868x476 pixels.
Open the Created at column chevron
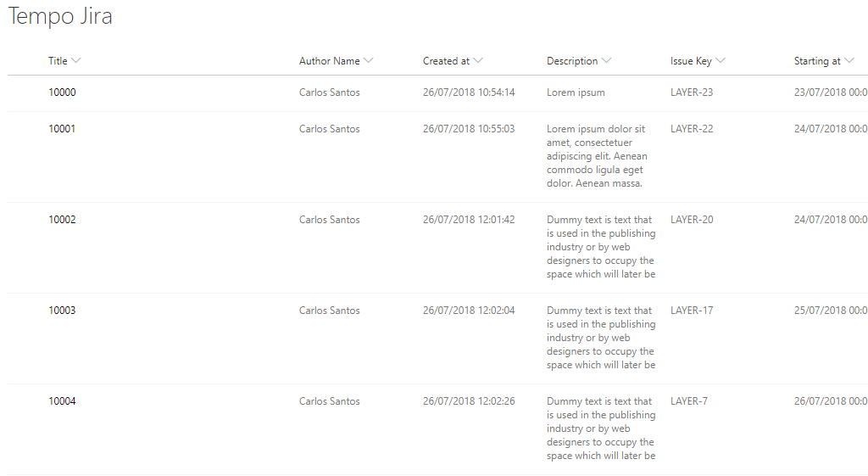[478, 61]
